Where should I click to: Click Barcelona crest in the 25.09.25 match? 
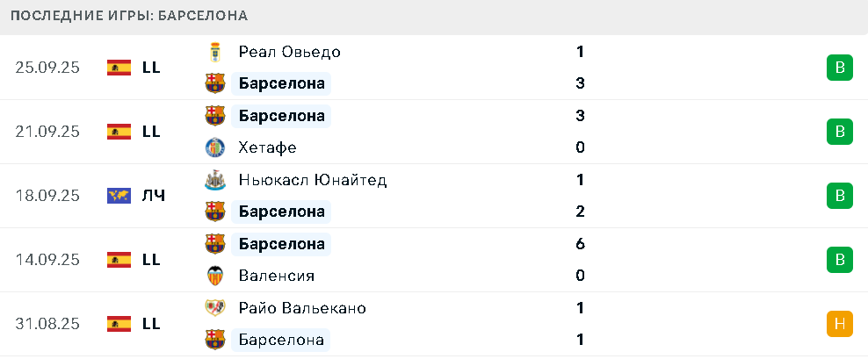point(214,83)
